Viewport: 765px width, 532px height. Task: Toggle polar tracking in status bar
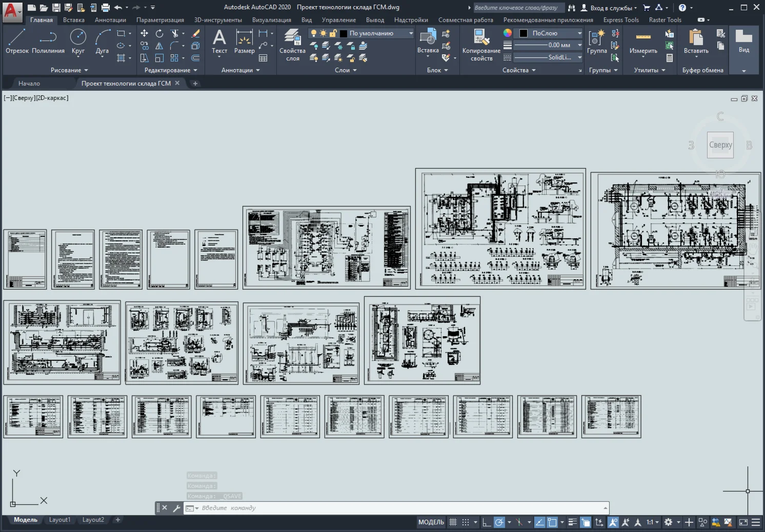499,522
